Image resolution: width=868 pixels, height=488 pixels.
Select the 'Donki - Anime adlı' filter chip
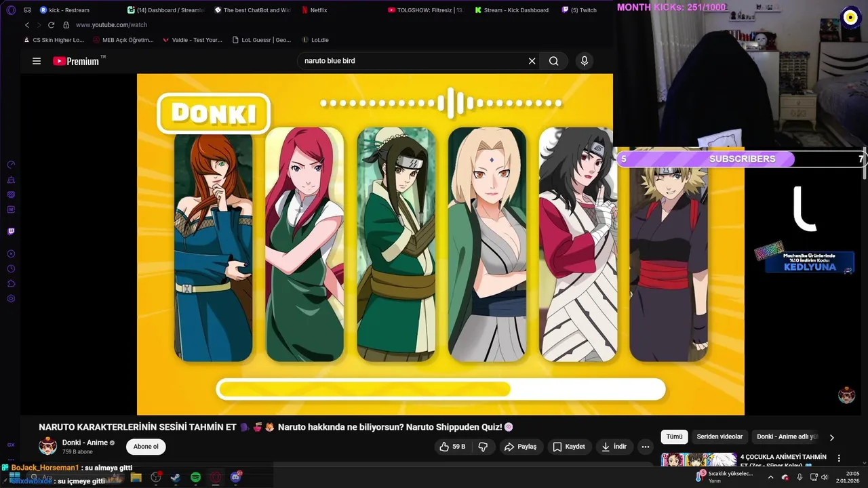(x=787, y=437)
